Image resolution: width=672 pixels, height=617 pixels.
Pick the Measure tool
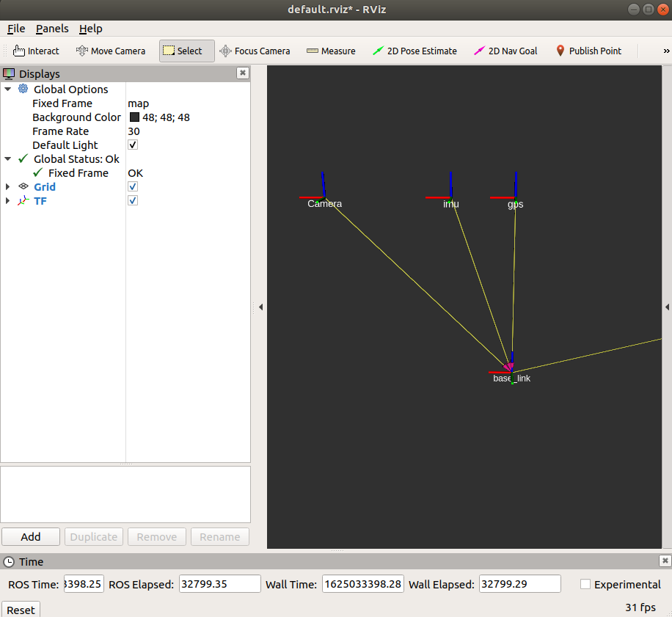pos(331,51)
